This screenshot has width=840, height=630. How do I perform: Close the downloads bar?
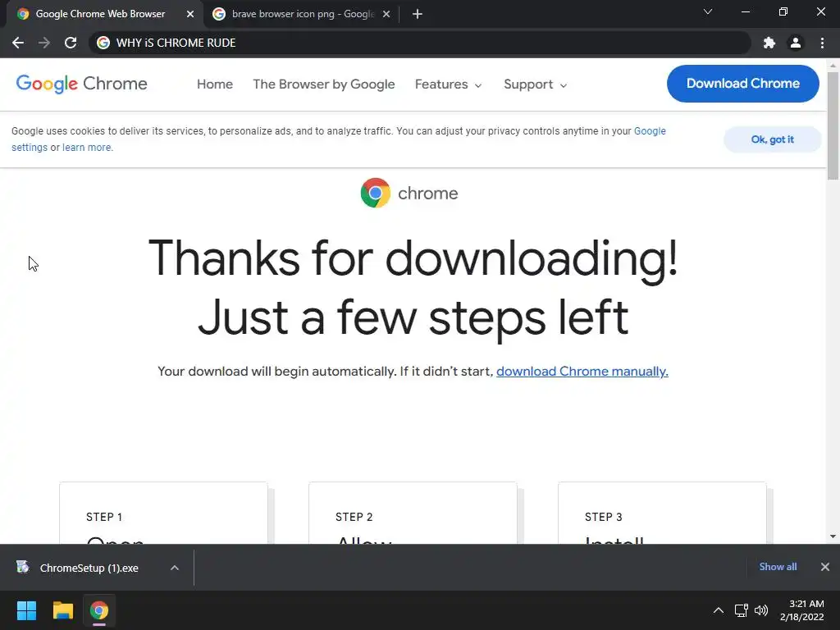[825, 567]
